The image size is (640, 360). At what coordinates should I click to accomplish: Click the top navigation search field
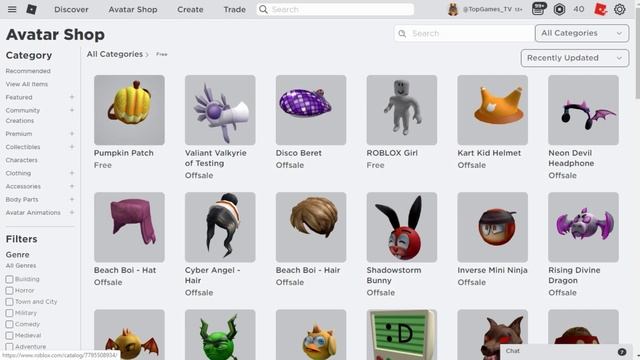[336, 9]
